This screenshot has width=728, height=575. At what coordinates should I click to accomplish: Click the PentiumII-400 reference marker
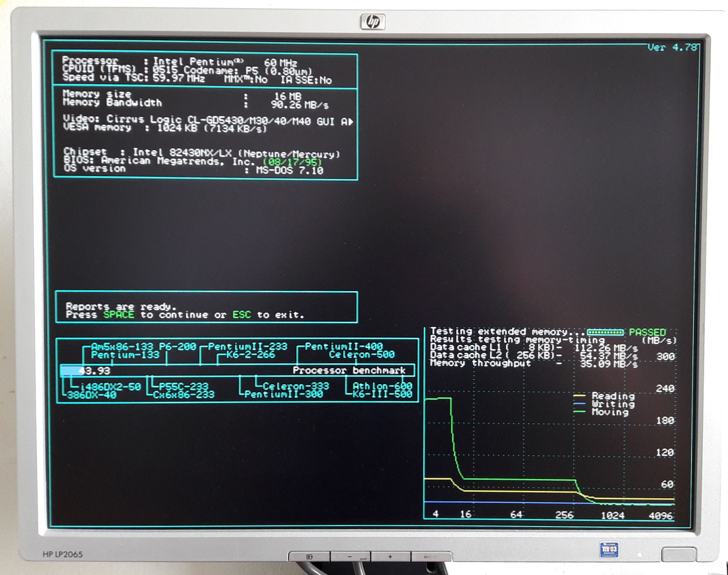tap(344, 346)
